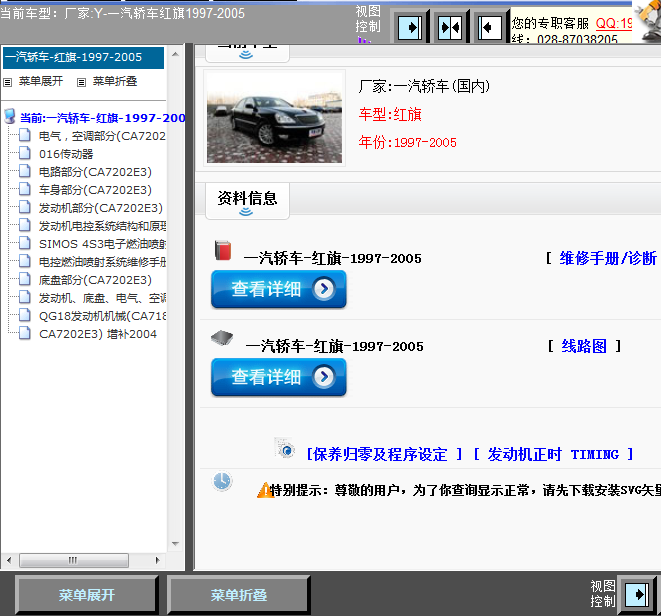Click the 一汽轿车-红旗-1997-2005 sidebar header

pos(83,57)
